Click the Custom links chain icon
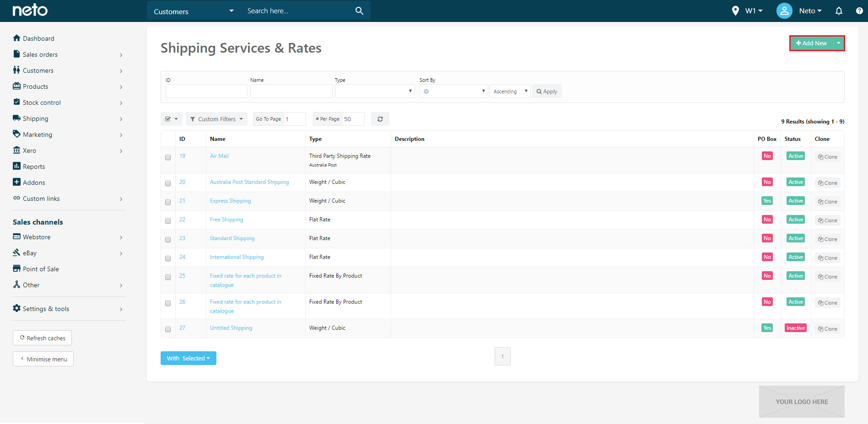 [17, 198]
